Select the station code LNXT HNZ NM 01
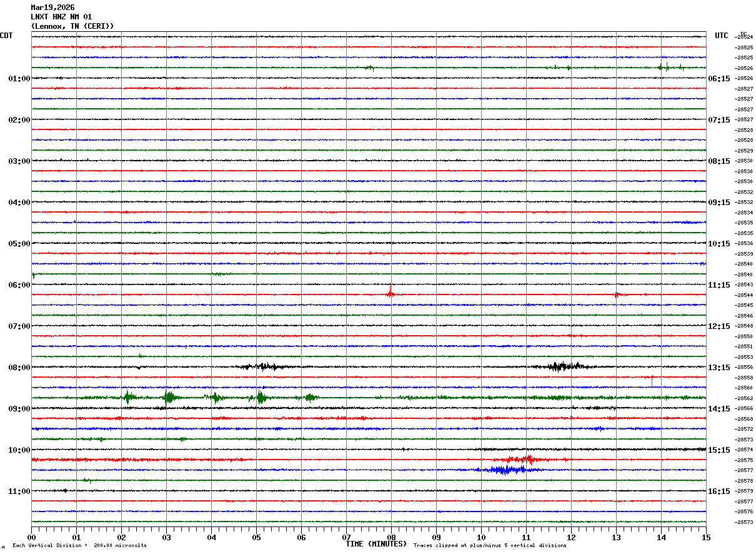The image size is (756, 554). click(61, 17)
